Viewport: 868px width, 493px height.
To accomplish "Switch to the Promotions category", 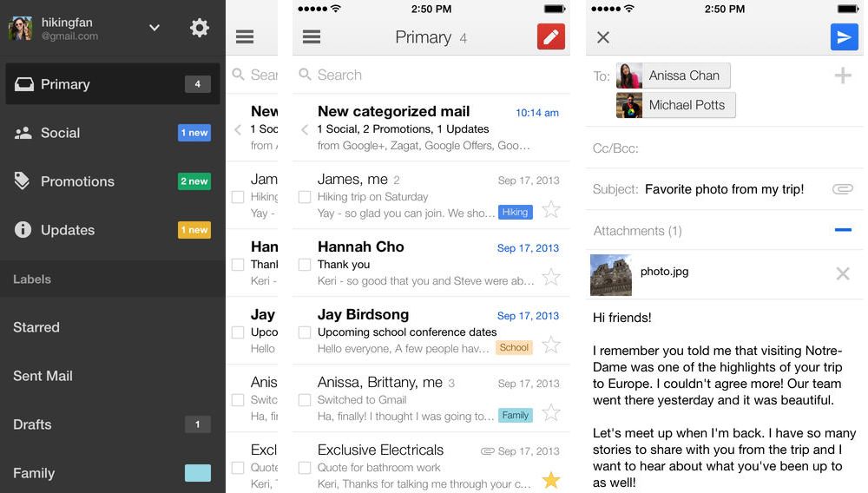I will (77, 181).
